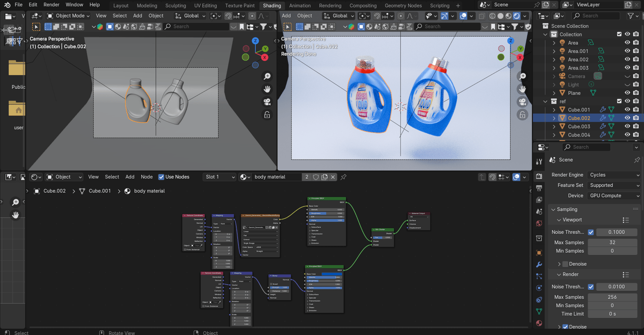644x335 pixels.
Task: Click zoom magnifier in left 3D viewport
Action: click(x=267, y=76)
